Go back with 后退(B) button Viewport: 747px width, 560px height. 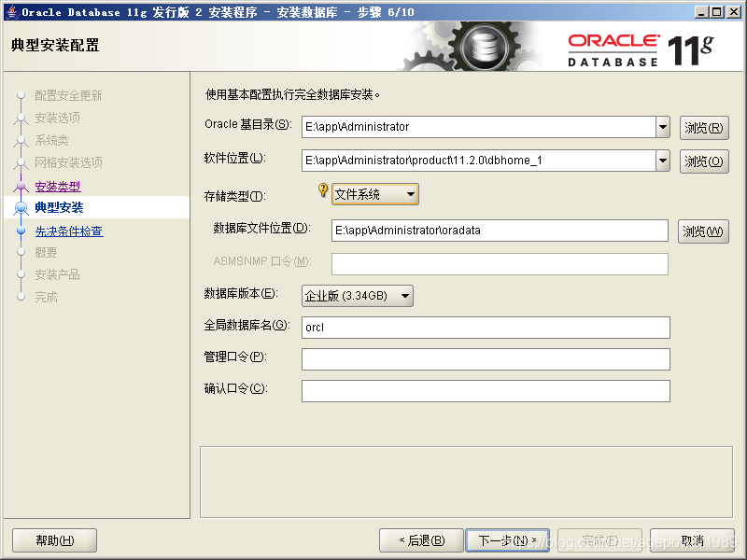tap(421, 540)
